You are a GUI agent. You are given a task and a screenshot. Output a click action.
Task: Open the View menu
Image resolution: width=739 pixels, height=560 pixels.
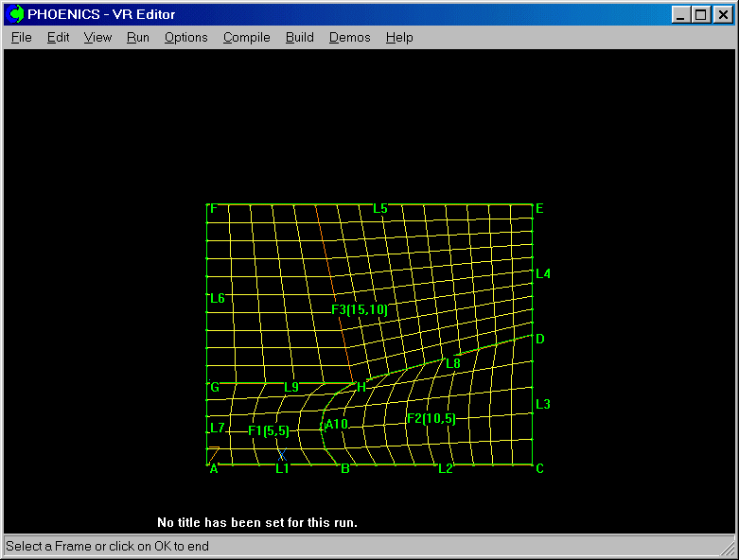pos(97,38)
